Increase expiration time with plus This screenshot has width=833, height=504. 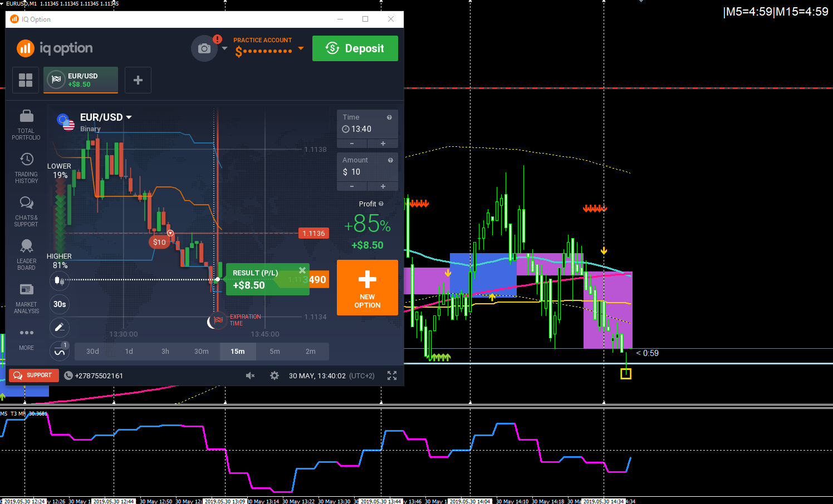pyautogui.click(x=383, y=144)
